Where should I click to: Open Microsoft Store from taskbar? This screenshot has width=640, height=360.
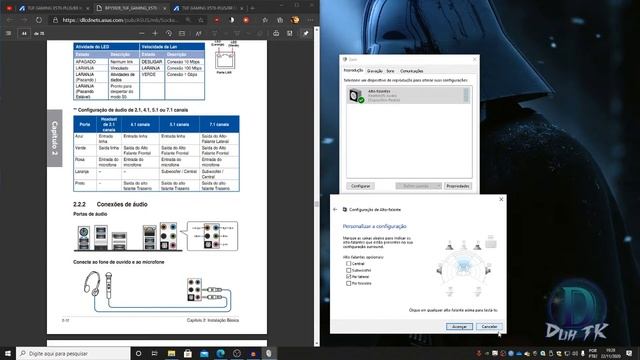click(188, 353)
